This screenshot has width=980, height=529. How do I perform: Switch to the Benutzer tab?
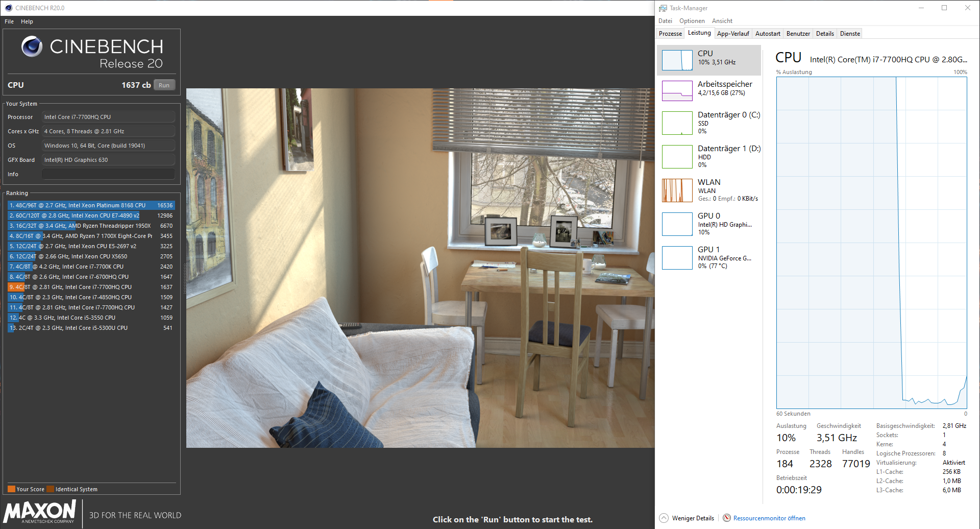click(798, 34)
